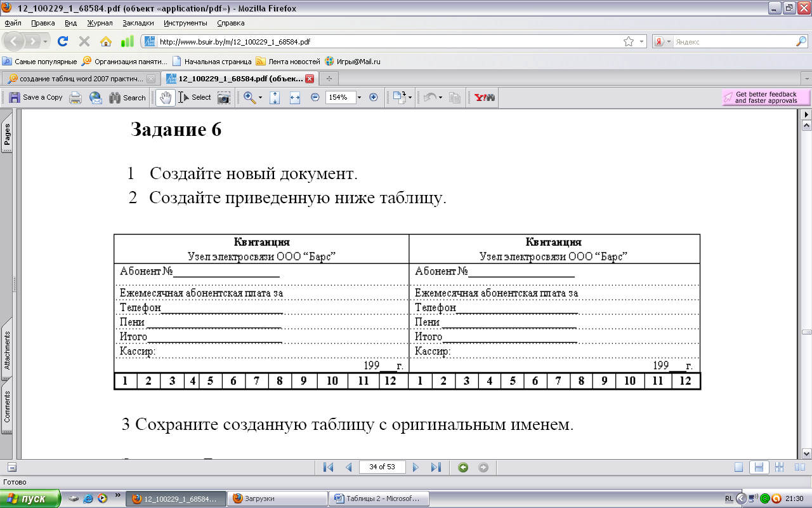
Task: Bookmark page with star icon
Action: [x=628, y=42]
